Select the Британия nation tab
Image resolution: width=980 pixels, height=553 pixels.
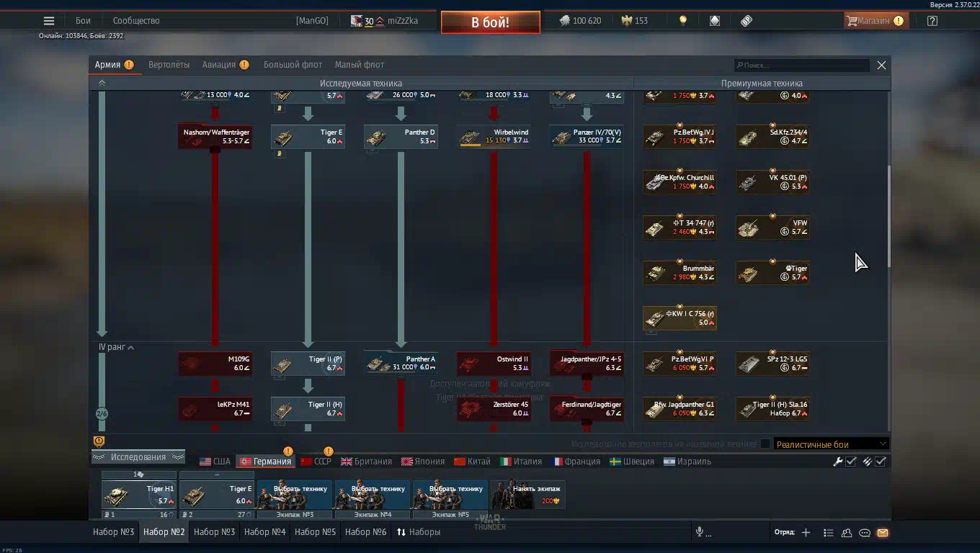tap(367, 462)
